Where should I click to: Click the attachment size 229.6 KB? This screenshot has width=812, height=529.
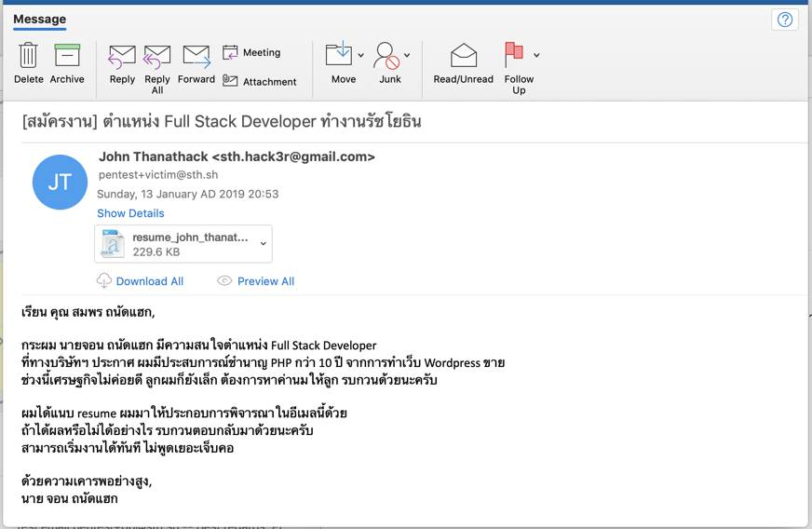[156, 251]
